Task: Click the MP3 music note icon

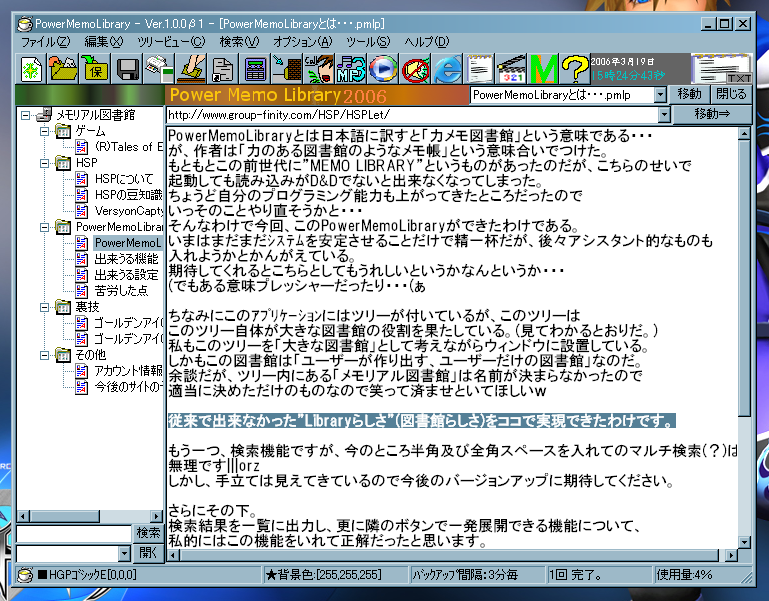Action: point(351,69)
